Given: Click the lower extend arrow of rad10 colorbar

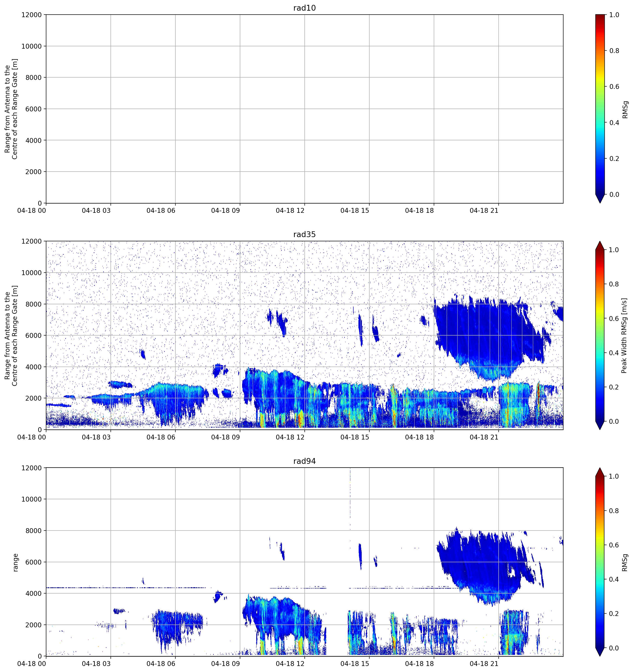Looking at the screenshot, I should coord(600,198).
